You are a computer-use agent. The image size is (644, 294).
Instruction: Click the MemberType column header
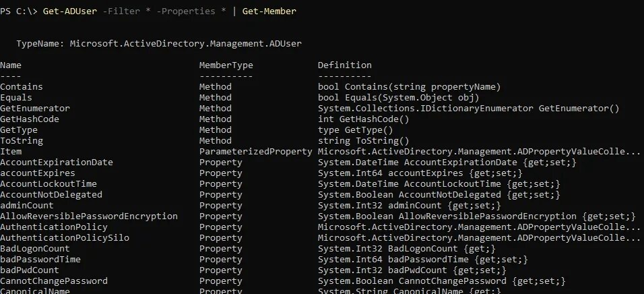[x=226, y=65]
